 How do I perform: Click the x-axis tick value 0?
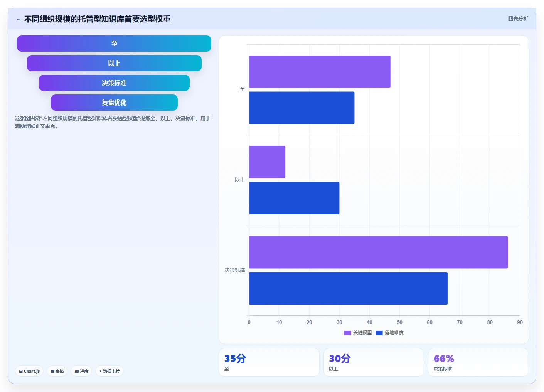tap(249, 322)
